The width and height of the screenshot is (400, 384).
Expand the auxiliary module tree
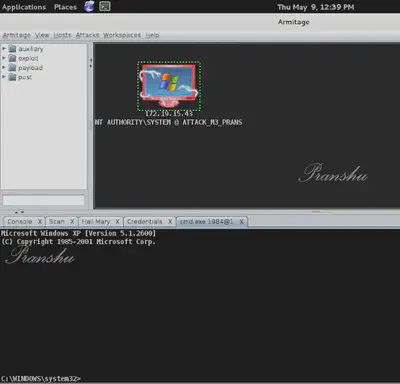pos(4,49)
